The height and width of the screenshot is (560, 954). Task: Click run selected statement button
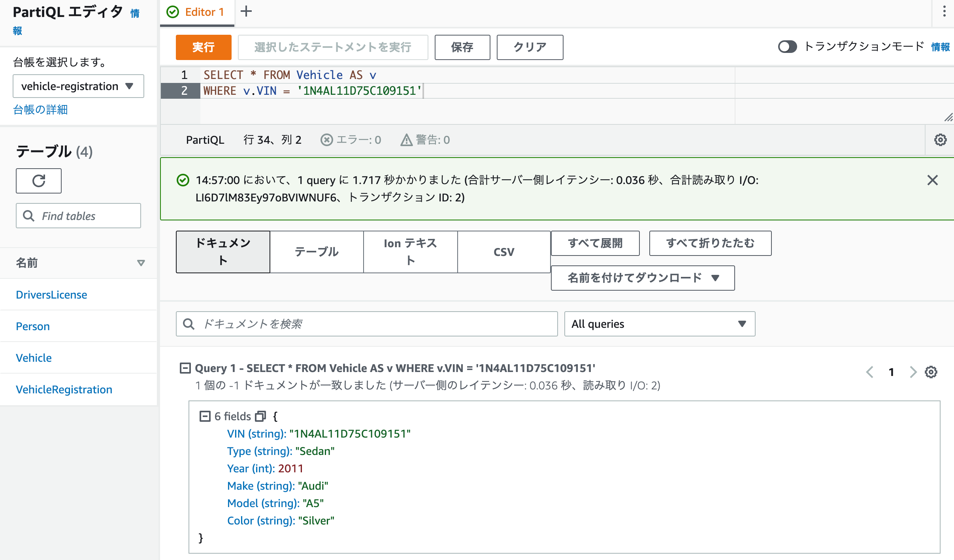click(333, 47)
